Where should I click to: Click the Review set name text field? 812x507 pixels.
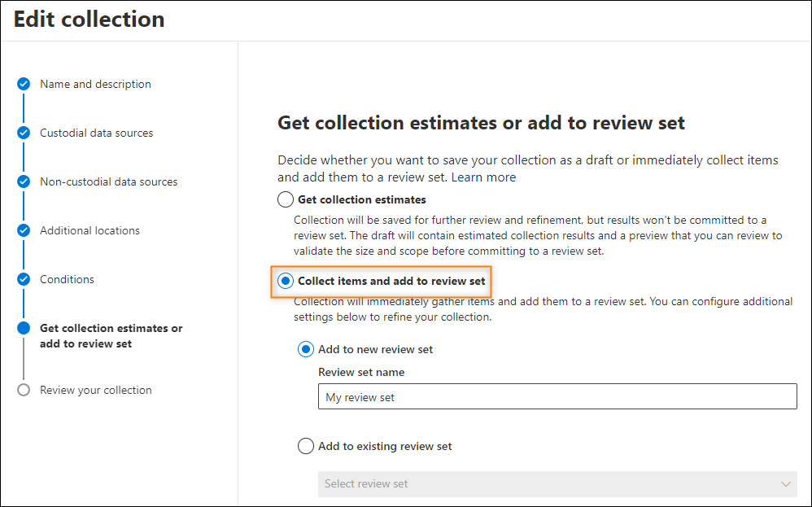tap(557, 396)
